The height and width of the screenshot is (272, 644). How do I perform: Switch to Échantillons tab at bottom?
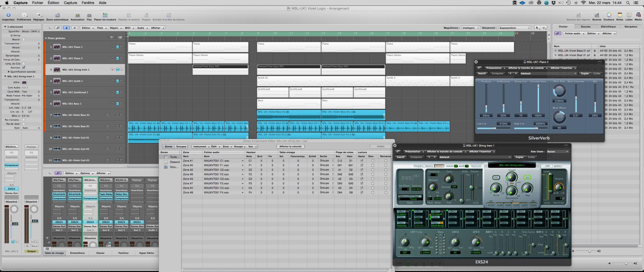[x=77, y=253]
